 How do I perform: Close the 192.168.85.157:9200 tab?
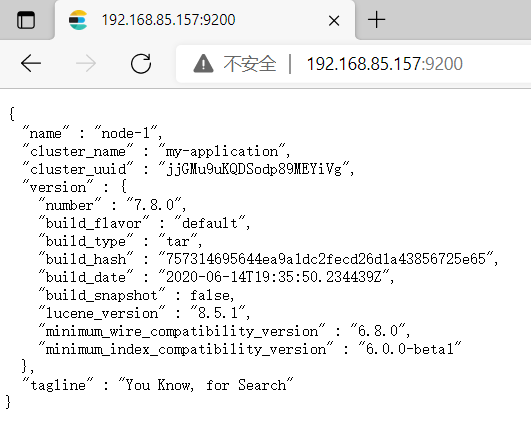pyautogui.click(x=334, y=21)
